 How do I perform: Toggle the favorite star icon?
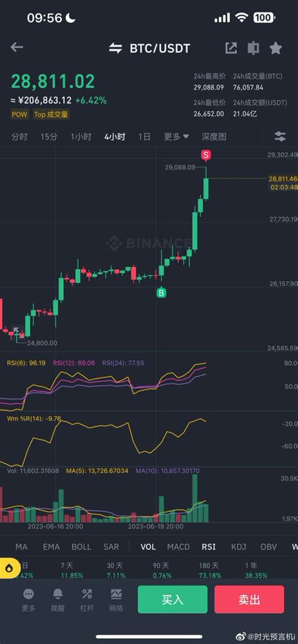(275, 48)
